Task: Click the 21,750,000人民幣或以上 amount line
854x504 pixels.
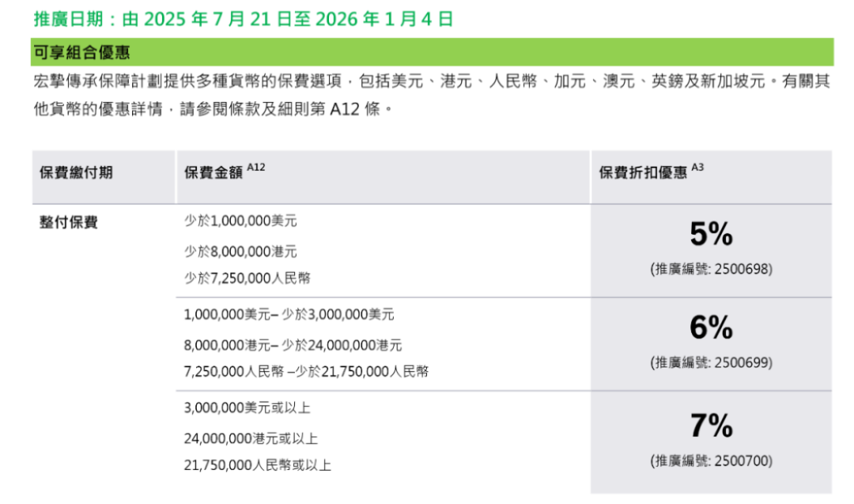Action: point(257,465)
